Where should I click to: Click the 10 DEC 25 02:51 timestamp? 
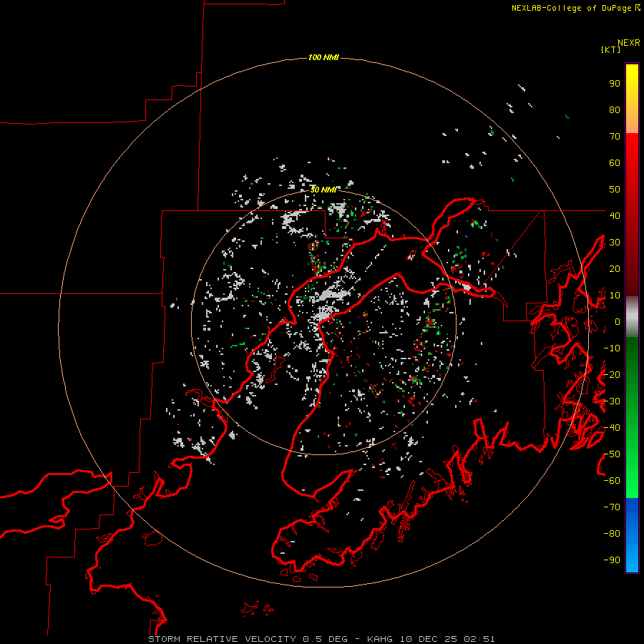pyautogui.click(x=447, y=639)
